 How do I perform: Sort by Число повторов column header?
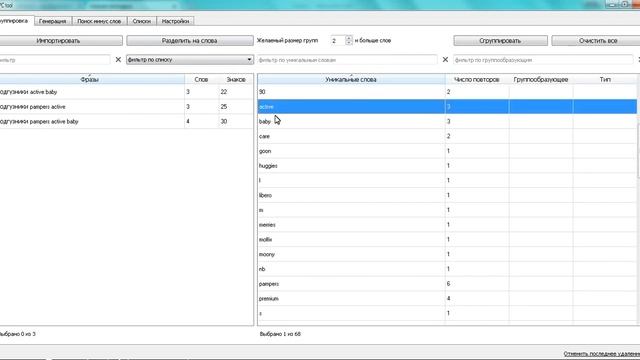[x=477, y=79]
